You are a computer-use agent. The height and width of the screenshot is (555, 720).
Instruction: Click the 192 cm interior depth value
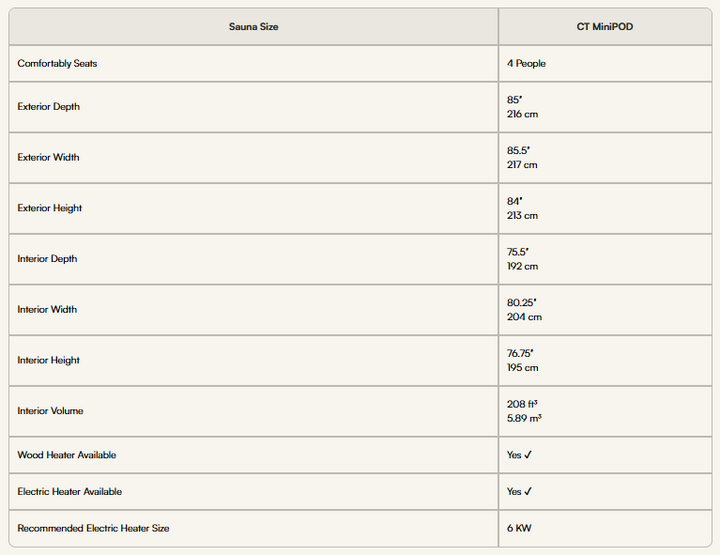click(x=523, y=266)
